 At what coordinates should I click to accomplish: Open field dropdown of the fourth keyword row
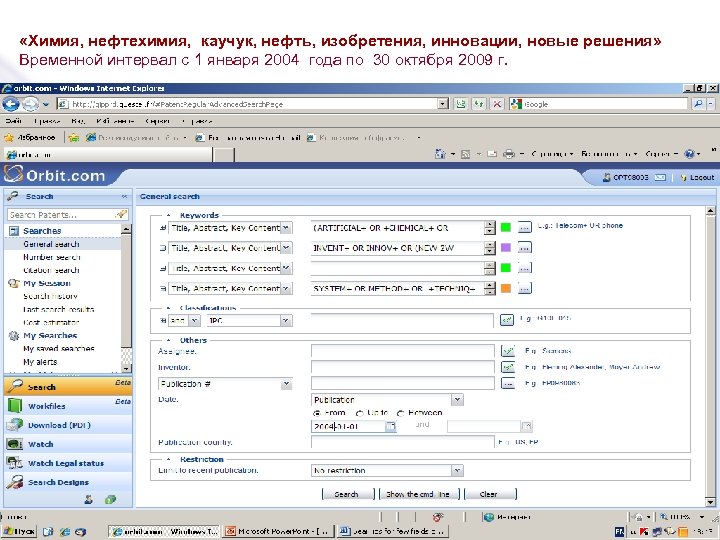pos(286,288)
